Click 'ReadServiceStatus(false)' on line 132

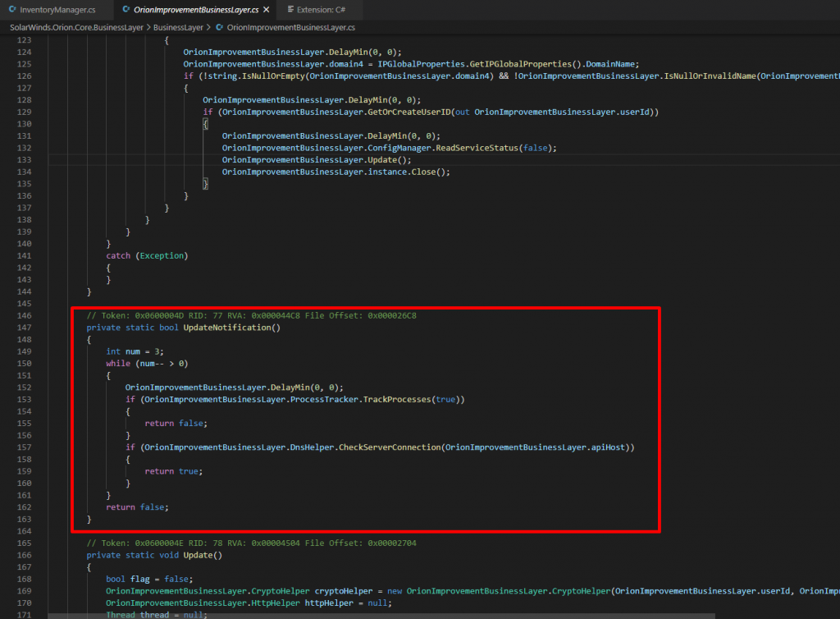click(493, 148)
